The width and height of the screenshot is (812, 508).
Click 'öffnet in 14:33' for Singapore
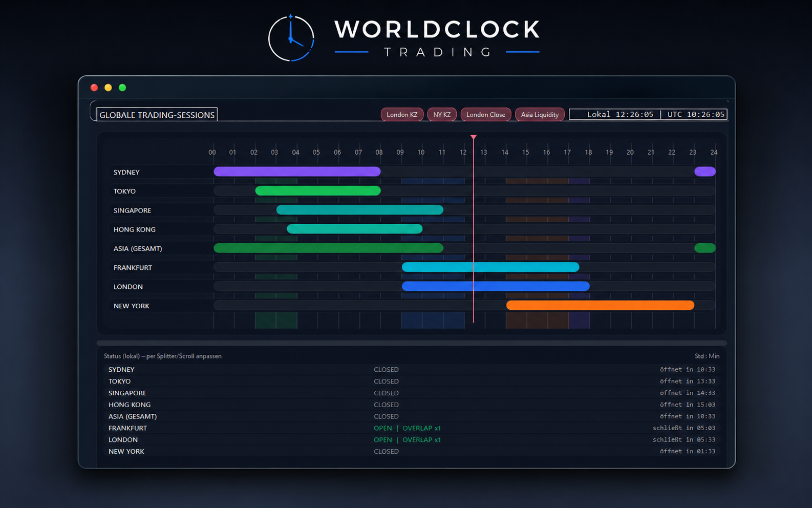pos(688,393)
